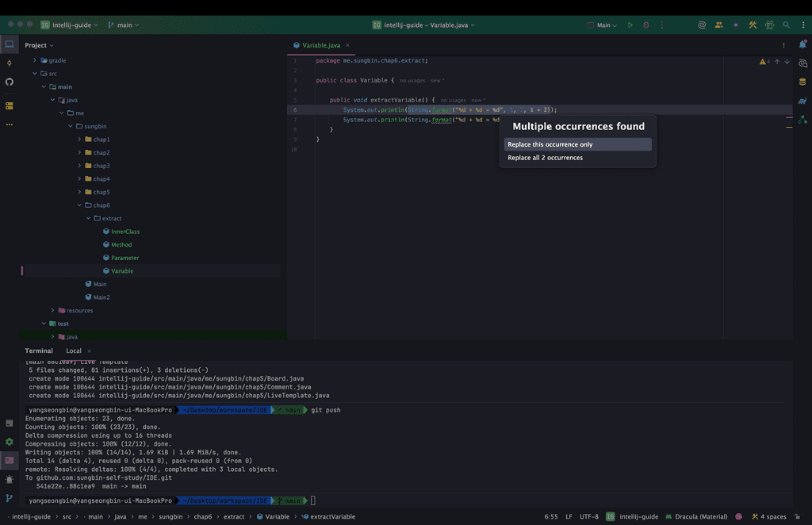Select the Variable.java editor tab
Image resolution: width=812 pixels, height=525 pixels.
[x=321, y=45]
